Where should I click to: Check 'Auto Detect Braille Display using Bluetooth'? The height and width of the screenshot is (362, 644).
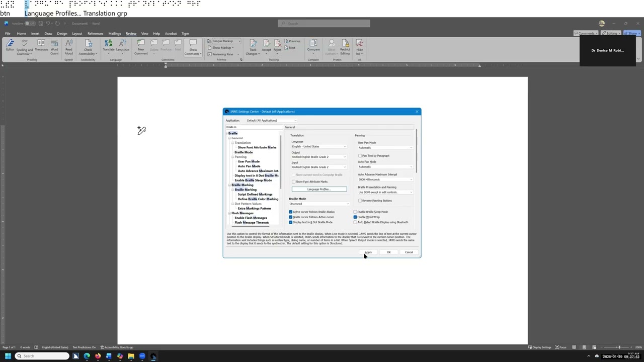355,222
